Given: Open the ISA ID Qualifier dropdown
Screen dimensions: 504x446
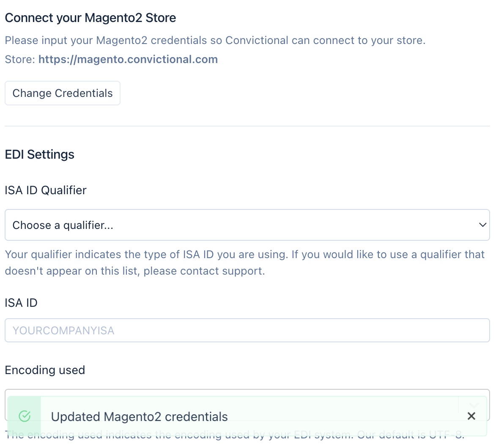Looking at the screenshot, I should coord(247,225).
